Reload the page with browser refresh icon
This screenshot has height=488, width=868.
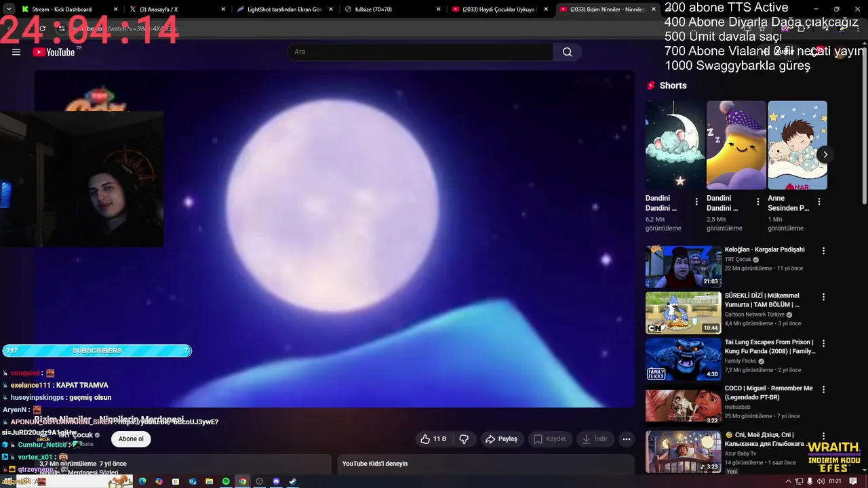tap(42, 28)
